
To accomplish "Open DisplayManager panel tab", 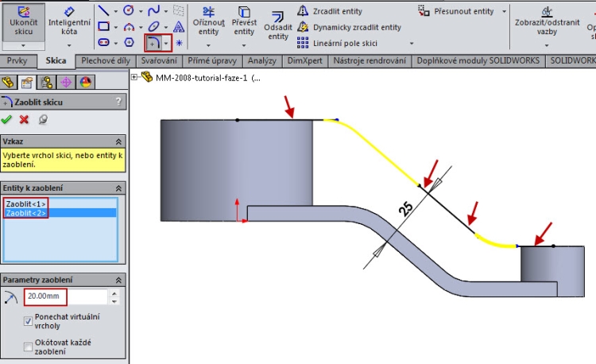I will (86, 82).
